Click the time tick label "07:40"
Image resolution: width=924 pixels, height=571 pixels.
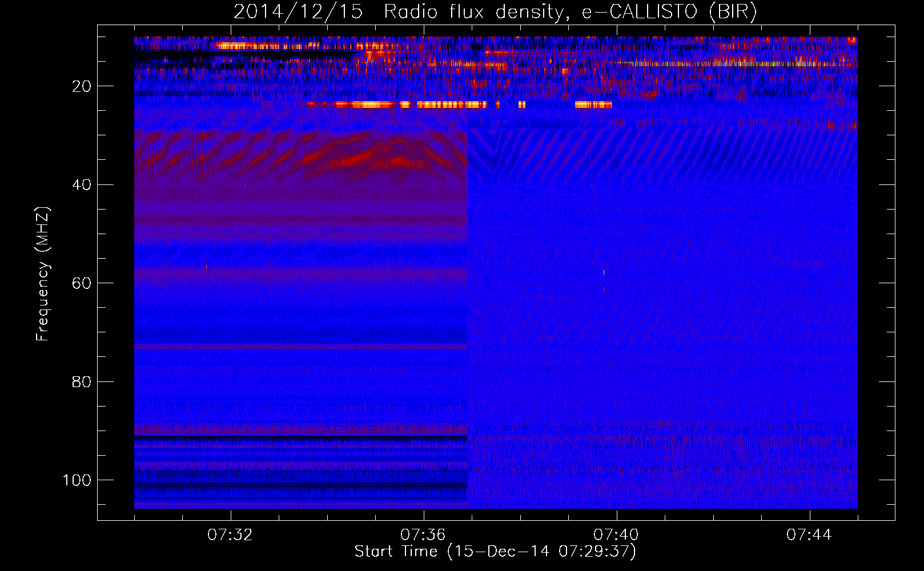click(x=616, y=535)
